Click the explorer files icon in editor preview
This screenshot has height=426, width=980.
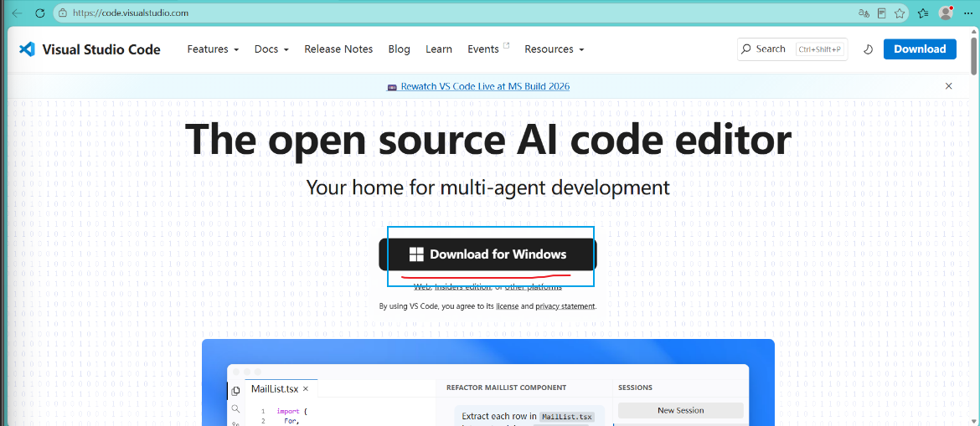[235, 391]
